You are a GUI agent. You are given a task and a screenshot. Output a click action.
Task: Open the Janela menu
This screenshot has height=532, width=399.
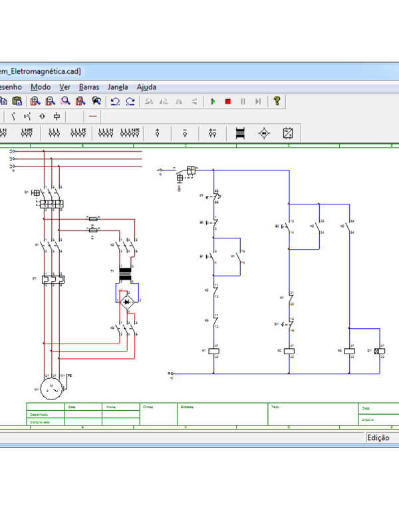118,87
